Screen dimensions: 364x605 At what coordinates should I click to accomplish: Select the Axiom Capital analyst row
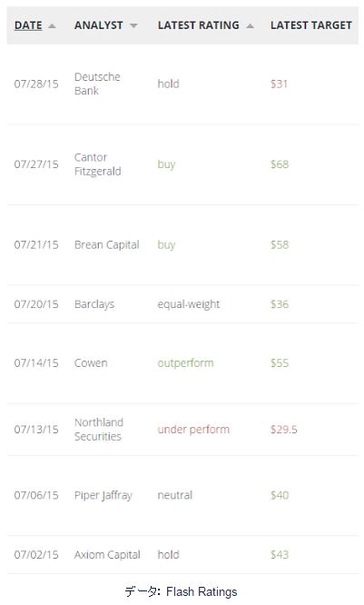182,555
